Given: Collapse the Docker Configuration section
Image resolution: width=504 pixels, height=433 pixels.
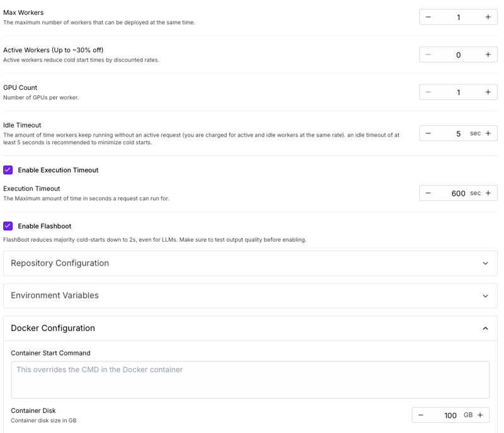Looking at the screenshot, I should [485, 329].
